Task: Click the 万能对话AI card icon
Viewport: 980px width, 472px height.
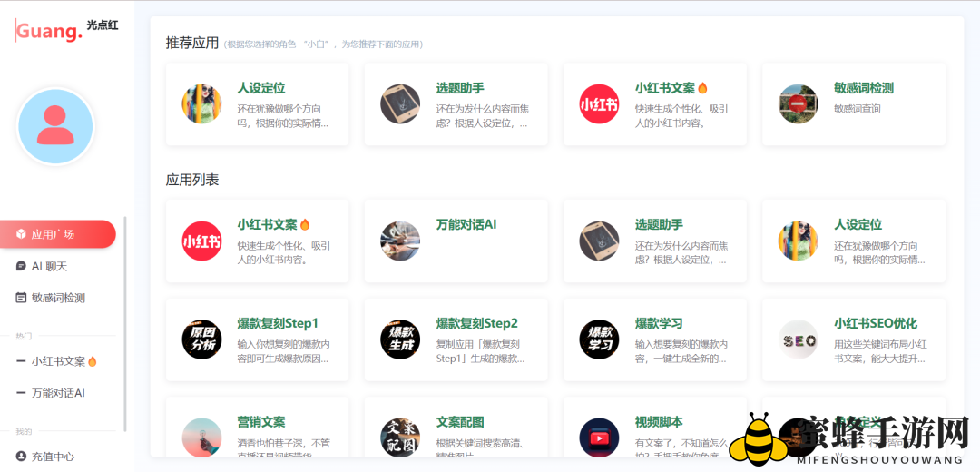Action: point(400,241)
